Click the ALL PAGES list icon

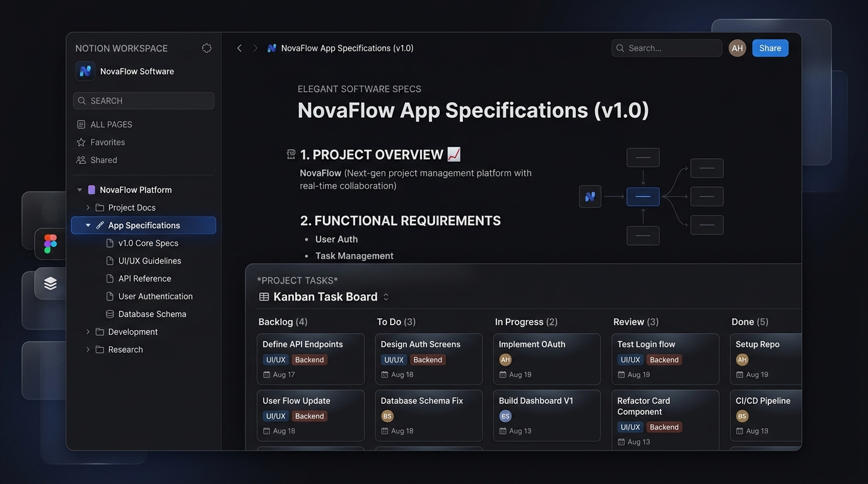click(x=81, y=124)
